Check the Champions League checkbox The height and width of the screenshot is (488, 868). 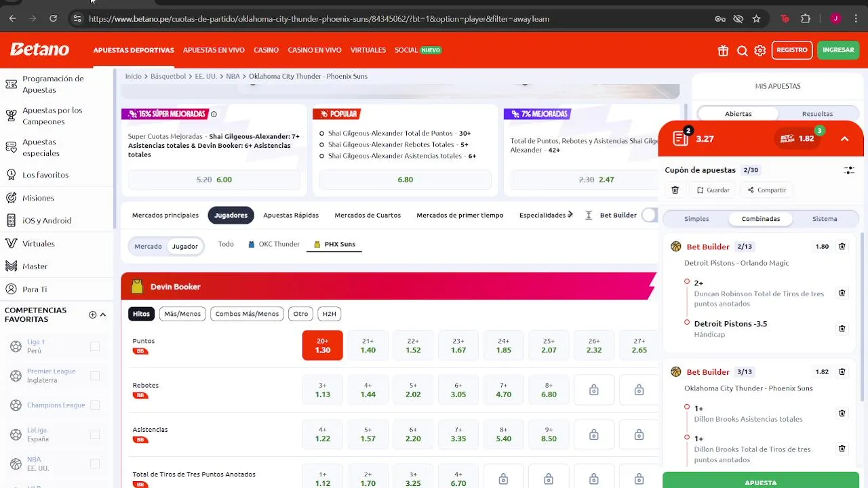point(95,405)
